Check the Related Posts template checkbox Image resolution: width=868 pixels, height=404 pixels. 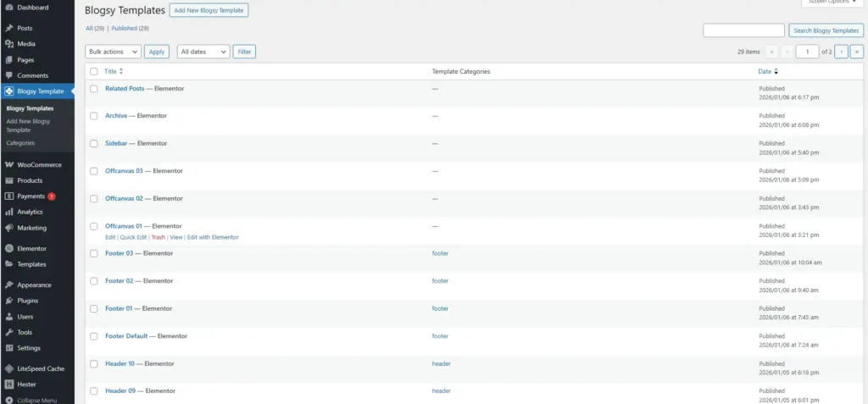click(x=94, y=89)
